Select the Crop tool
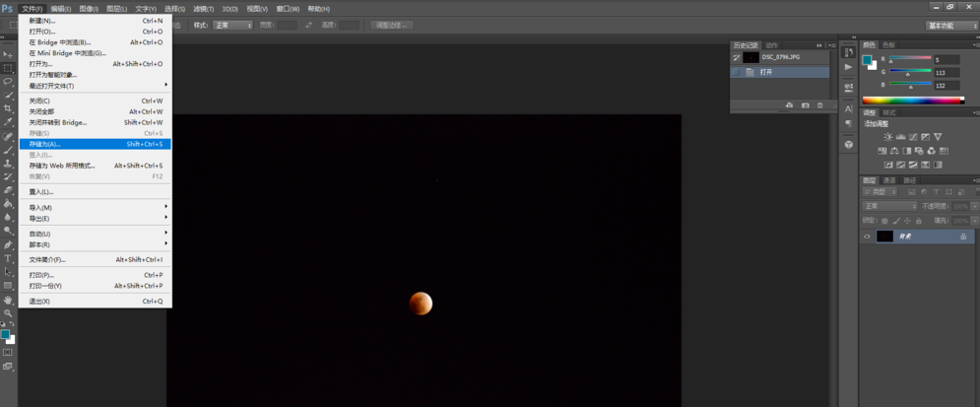Image resolution: width=980 pixels, height=407 pixels. coord(8,108)
